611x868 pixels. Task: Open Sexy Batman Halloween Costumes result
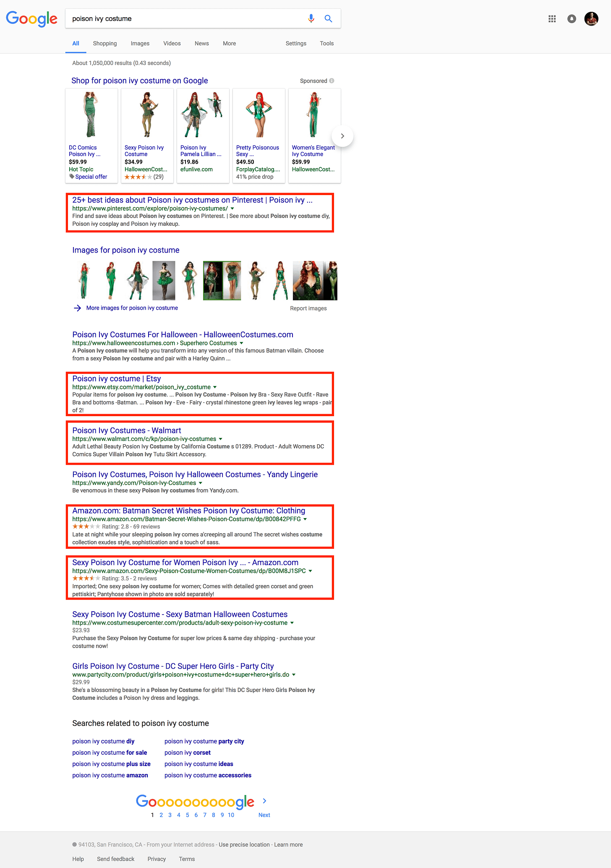[x=180, y=614]
